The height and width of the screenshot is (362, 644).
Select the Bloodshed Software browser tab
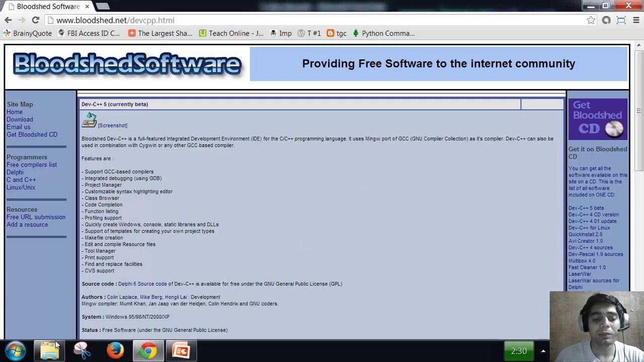tap(48, 6)
